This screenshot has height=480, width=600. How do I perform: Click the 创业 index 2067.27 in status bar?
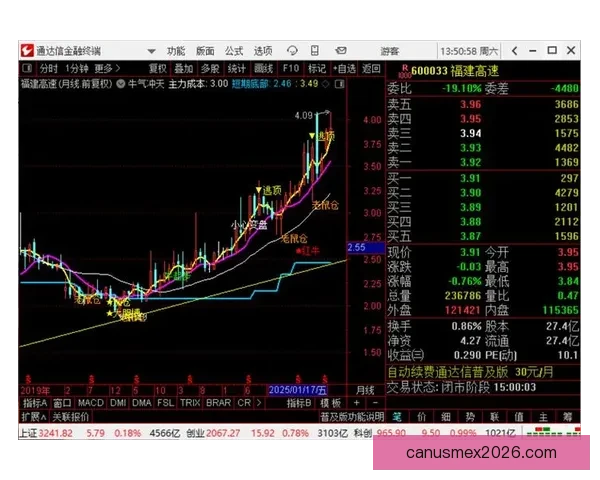pyautogui.click(x=213, y=433)
